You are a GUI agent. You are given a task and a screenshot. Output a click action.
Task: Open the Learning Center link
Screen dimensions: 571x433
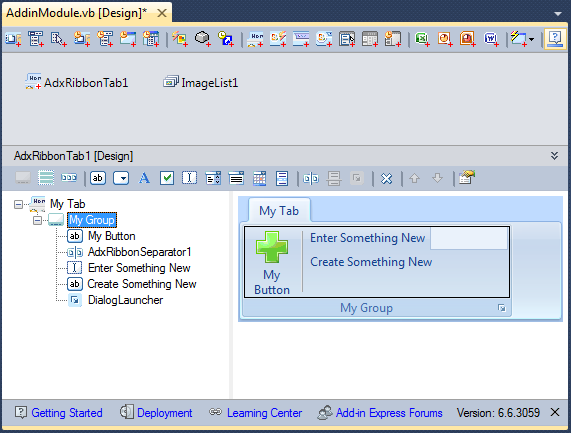coord(264,413)
